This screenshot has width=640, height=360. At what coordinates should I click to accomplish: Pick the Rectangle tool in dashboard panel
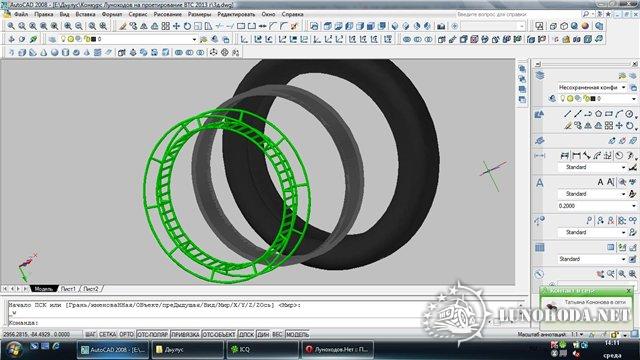click(x=609, y=114)
